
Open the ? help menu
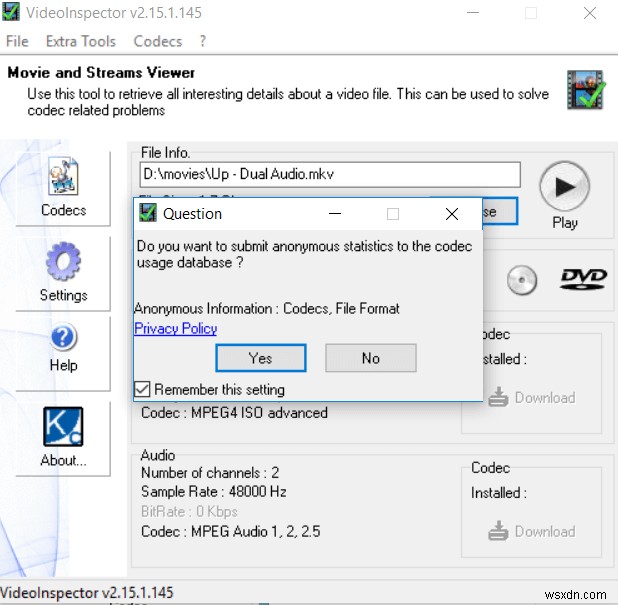coord(203,41)
